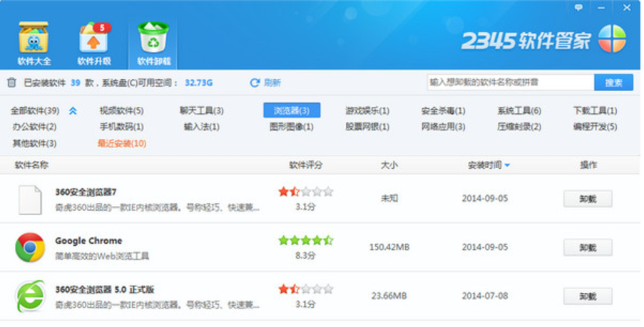Screen dimensions: 644x327
Task: Uninstall Google Chrome with 卸载
Action: coord(588,247)
